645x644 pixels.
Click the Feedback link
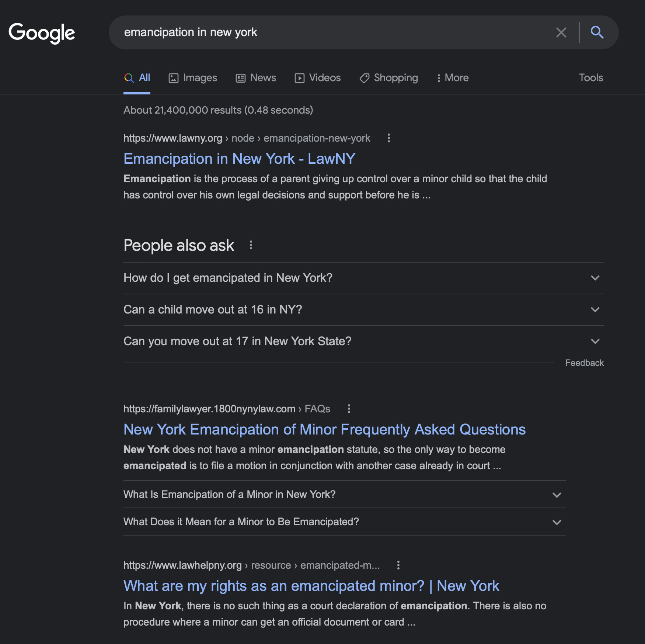point(584,363)
